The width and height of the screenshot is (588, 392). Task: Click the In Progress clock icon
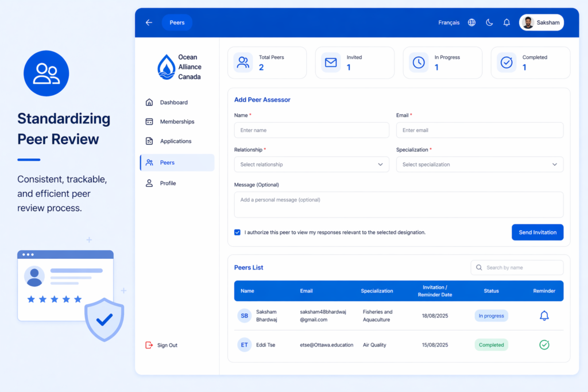click(x=419, y=63)
